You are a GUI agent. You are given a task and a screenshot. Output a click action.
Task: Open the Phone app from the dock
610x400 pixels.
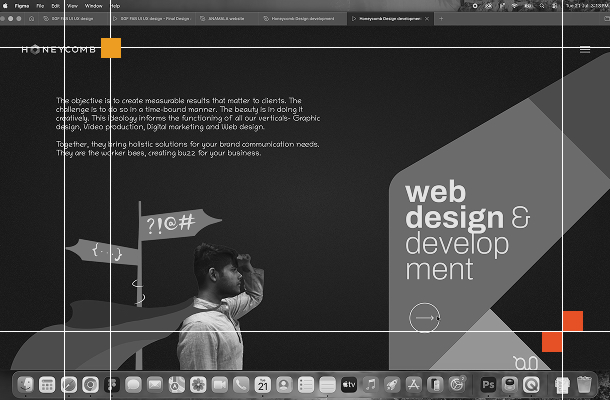pos(241,385)
